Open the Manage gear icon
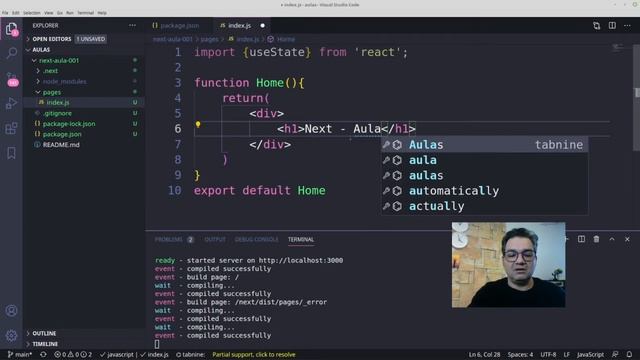 point(11,336)
